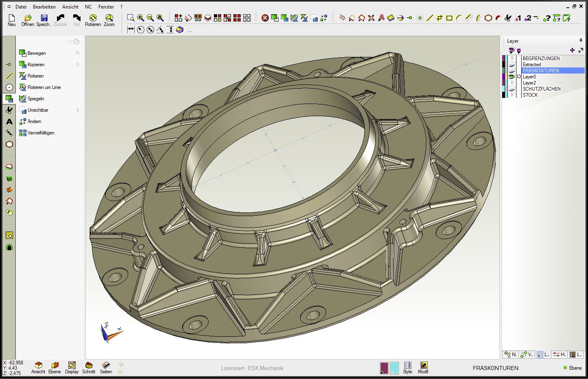The height and width of the screenshot is (379, 588).
Task: Open the Bearbeiten menu
Action: click(44, 7)
